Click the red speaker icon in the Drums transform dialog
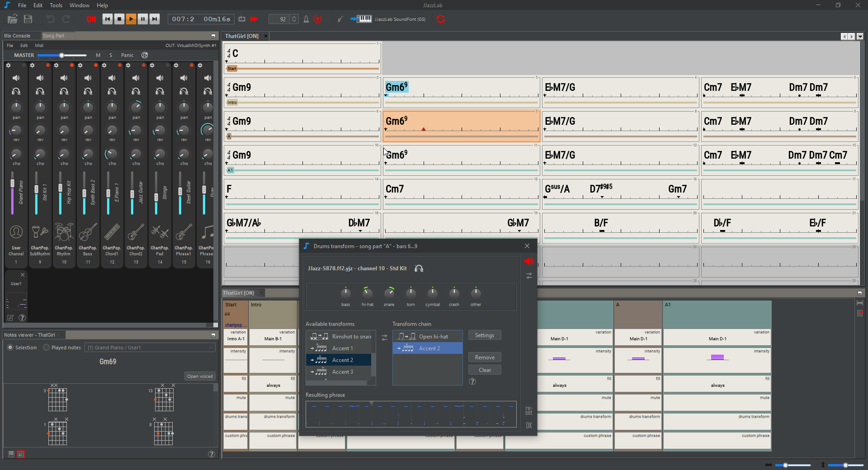The image size is (868, 470). [528, 261]
